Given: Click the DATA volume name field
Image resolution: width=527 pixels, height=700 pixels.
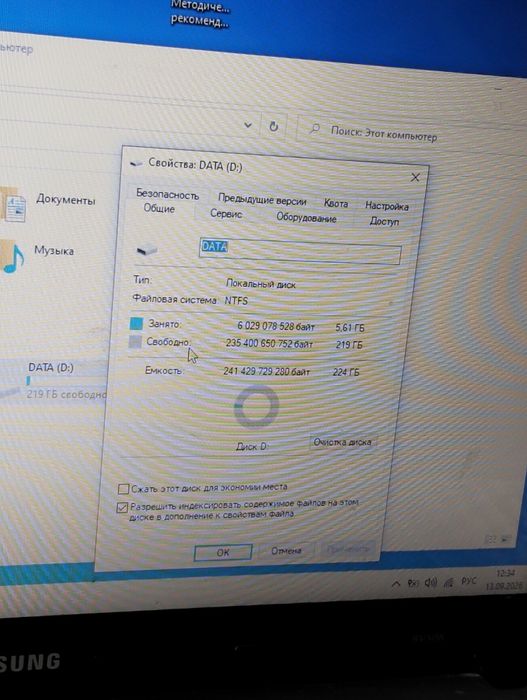Looking at the screenshot, I should (x=300, y=251).
